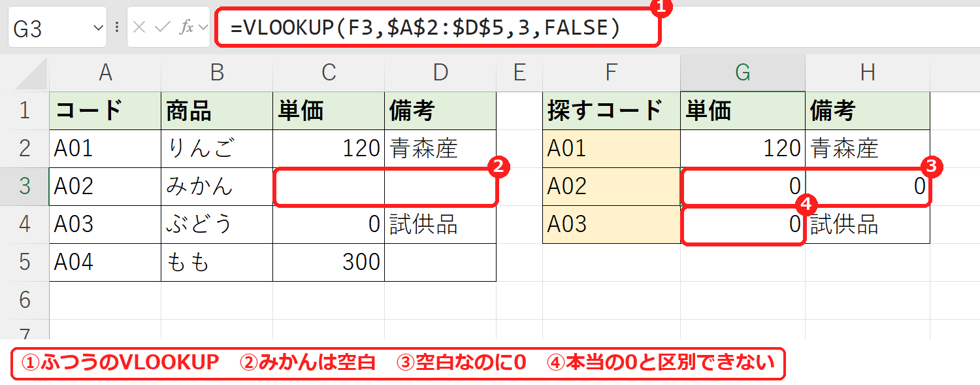This screenshot has height=385, width=980.
Task: Click the ぶどう cell
Action: point(217,224)
